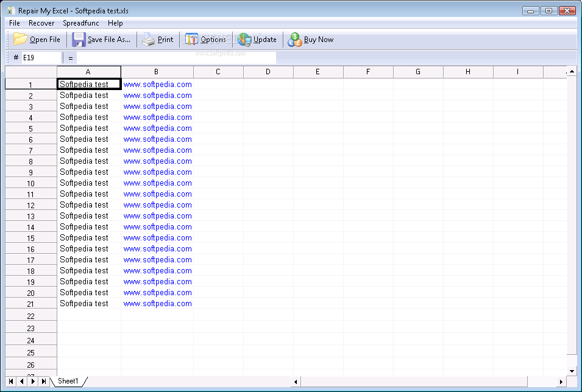
Task: Open the Options tool icon
Action: (191, 40)
